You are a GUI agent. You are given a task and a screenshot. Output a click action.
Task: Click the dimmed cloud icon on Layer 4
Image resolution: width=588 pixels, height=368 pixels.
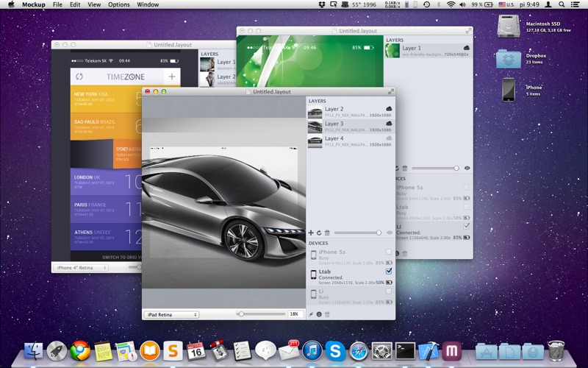(x=389, y=138)
